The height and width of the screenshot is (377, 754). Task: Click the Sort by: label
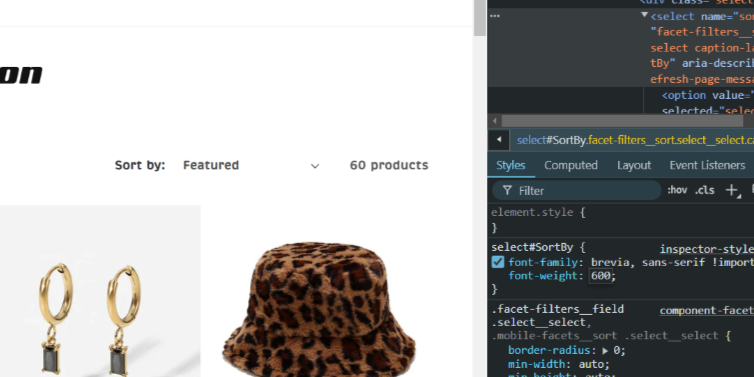click(140, 165)
